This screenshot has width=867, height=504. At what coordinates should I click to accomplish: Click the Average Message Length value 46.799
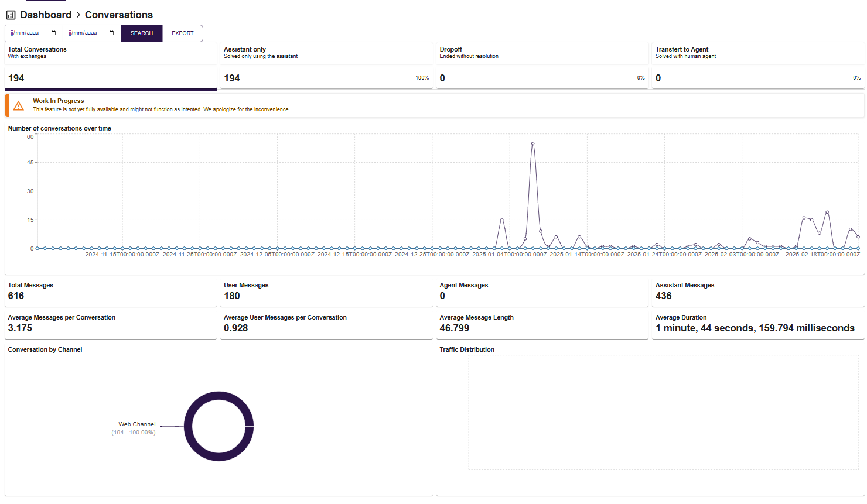click(x=455, y=328)
